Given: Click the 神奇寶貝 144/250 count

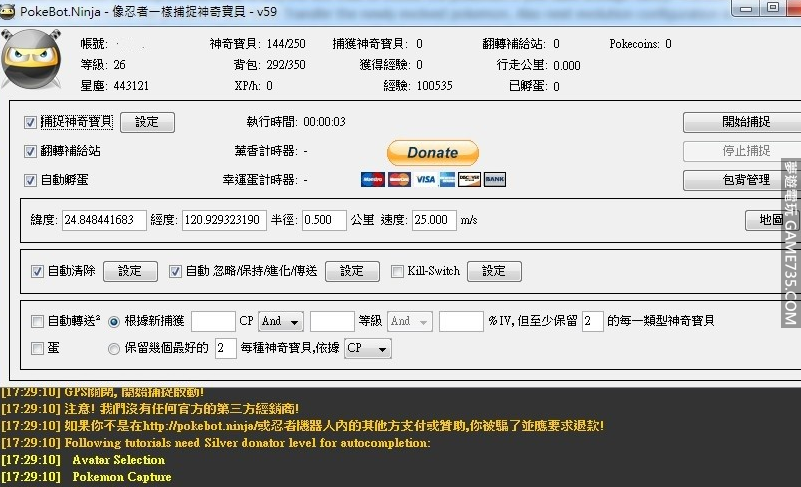Looking at the screenshot, I should point(286,44).
